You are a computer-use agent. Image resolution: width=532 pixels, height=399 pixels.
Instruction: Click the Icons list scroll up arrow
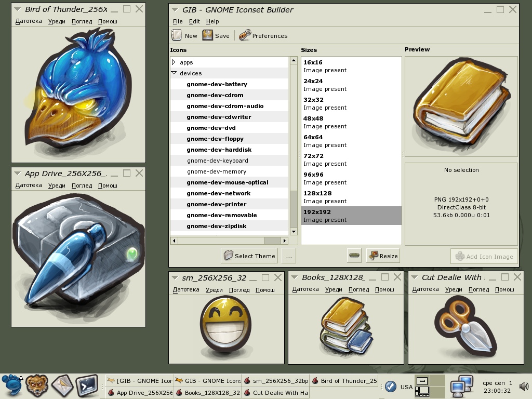(x=294, y=61)
